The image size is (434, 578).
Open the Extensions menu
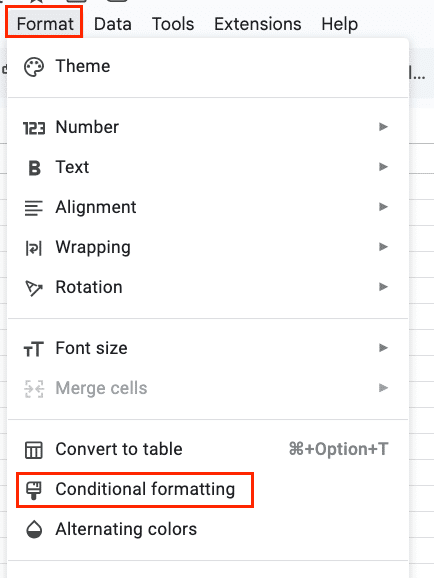[258, 24]
